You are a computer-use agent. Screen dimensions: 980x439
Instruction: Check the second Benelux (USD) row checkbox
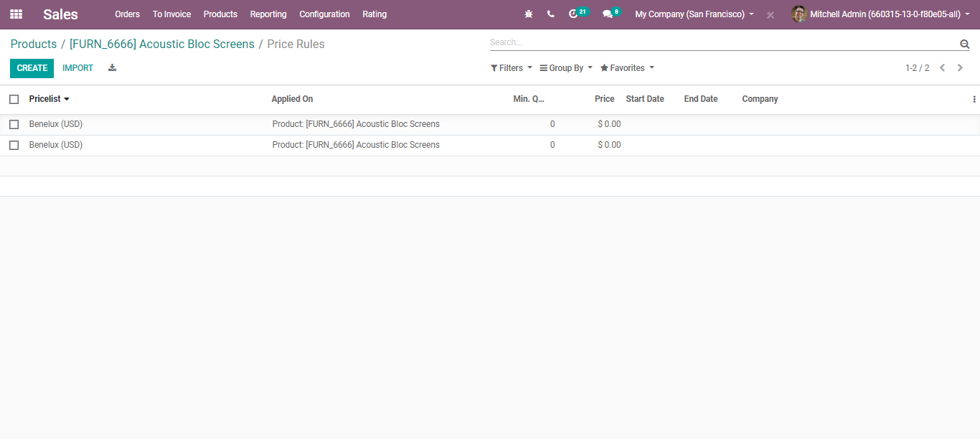point(14,146)
